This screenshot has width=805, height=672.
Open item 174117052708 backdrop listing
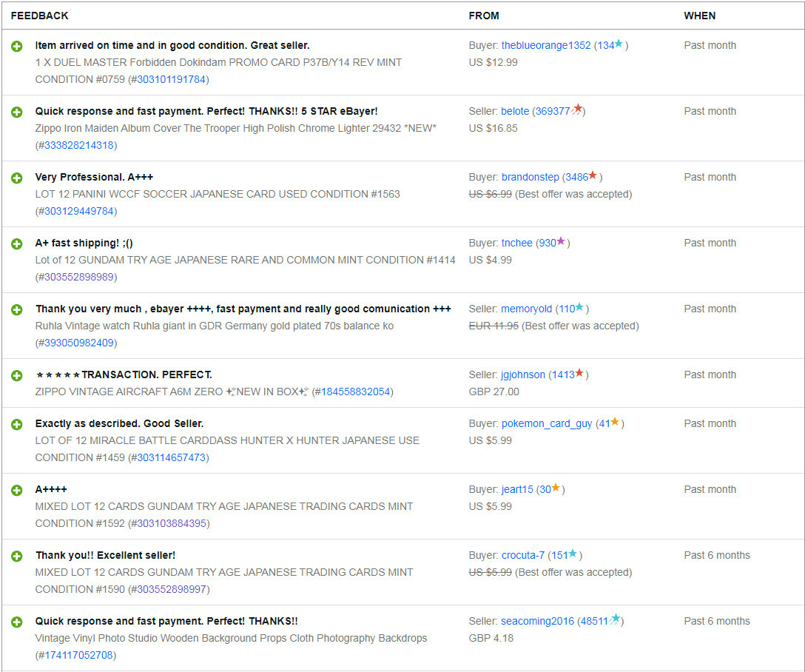click(78, 656)
